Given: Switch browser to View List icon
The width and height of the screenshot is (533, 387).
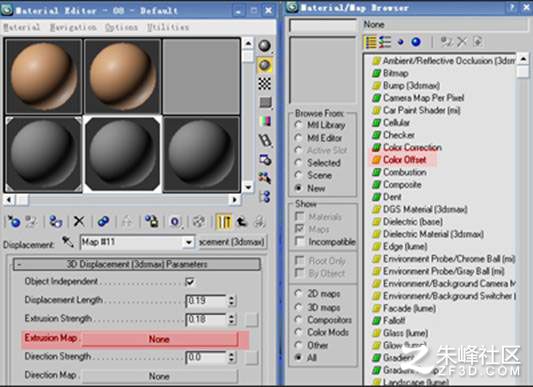Looking at the screenshot, I should point(371,42).
